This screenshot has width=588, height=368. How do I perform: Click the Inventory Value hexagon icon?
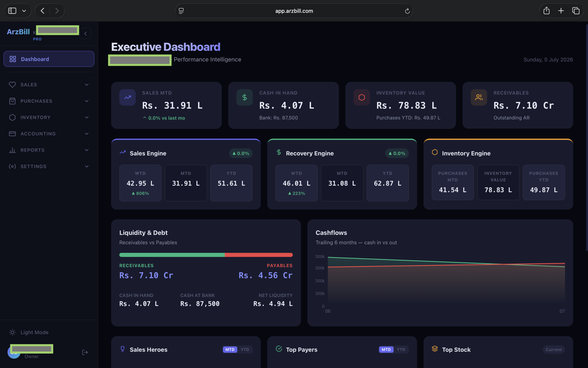[x=362, y=97]
